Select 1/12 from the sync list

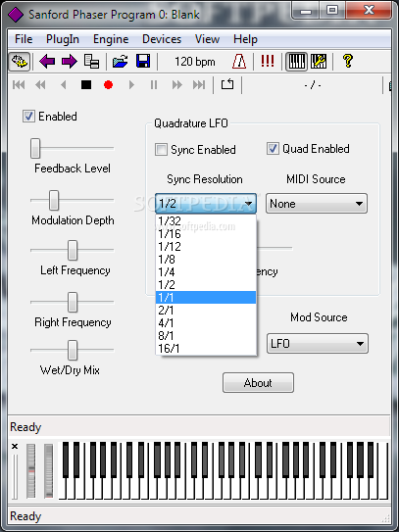[x=206, y=247]
